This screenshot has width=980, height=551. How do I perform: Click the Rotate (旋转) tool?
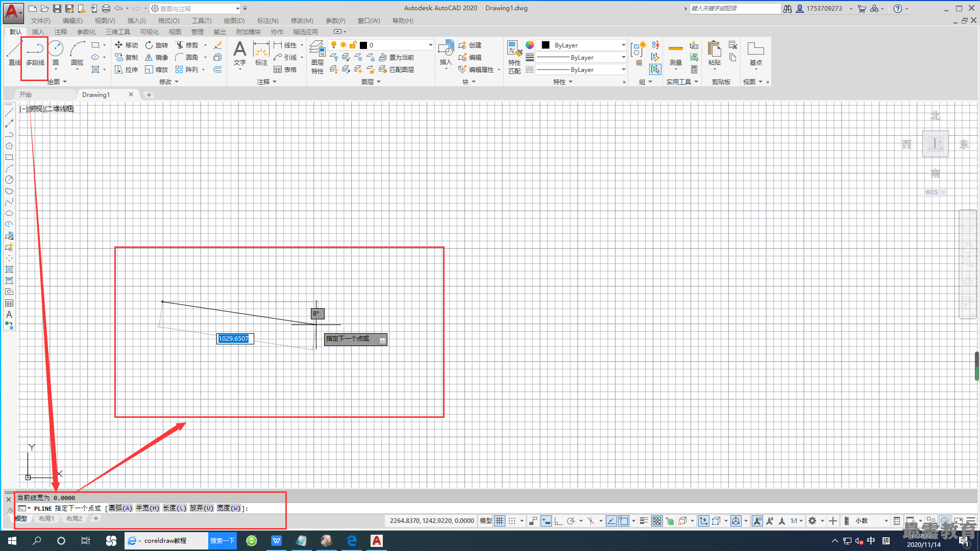[157, 45]
